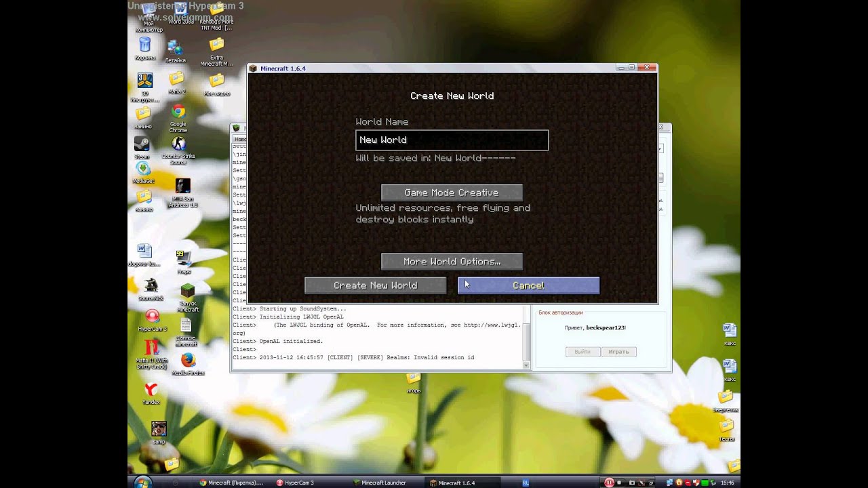This screenshot has height=488, width=868.
Task: Open Word 2003 desktop shortcut
Action: point(180,14)
